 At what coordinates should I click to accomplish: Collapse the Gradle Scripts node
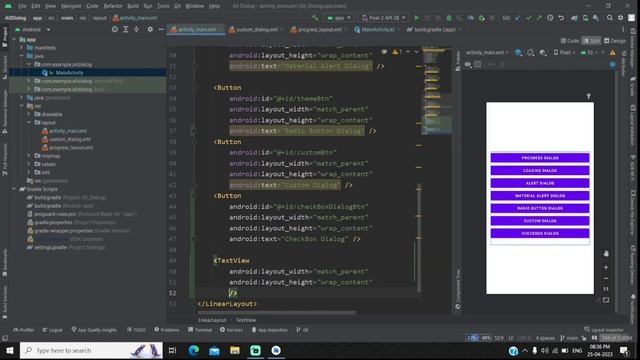(14, 189)
